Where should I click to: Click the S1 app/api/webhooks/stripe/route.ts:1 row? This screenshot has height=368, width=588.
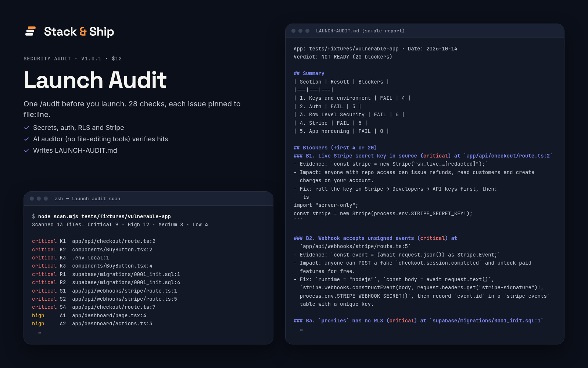(x=104, y=291)
